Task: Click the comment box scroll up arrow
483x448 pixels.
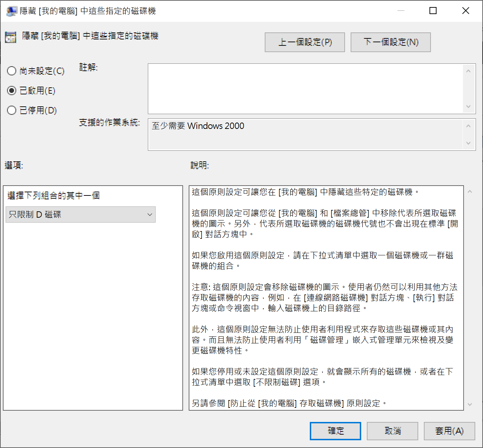Action: [x=468, y=71]
